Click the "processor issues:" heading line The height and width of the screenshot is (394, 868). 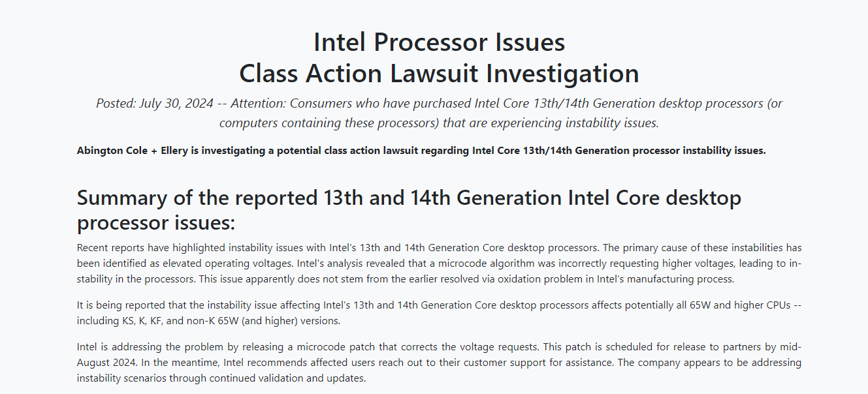155,222
